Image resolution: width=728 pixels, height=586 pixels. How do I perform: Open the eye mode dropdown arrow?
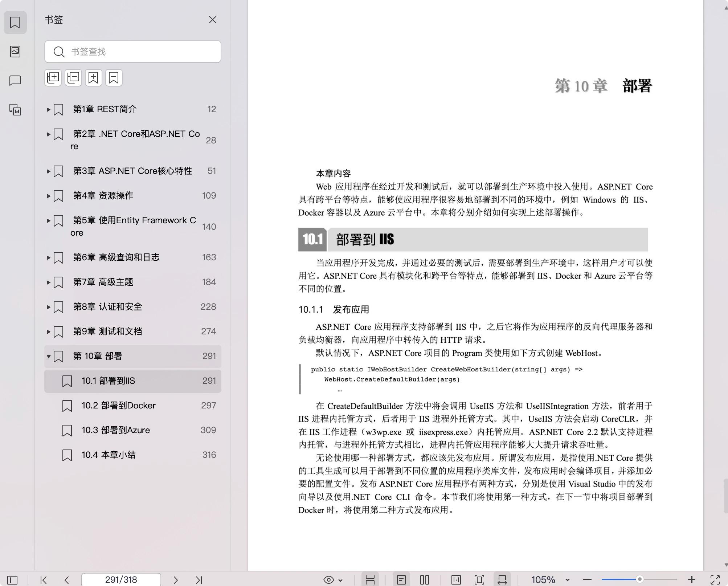(x=340, y=580)
